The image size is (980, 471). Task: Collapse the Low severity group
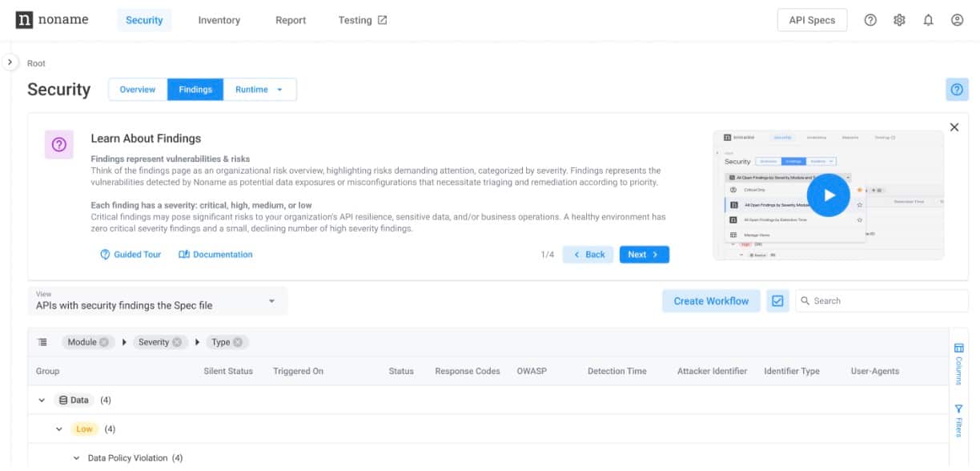(x=59, y=429)
